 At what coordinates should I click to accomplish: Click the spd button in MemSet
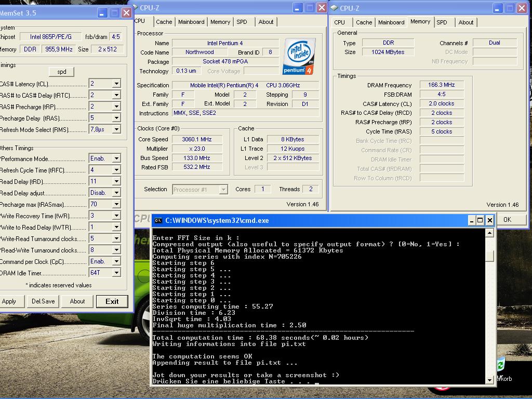61,72
